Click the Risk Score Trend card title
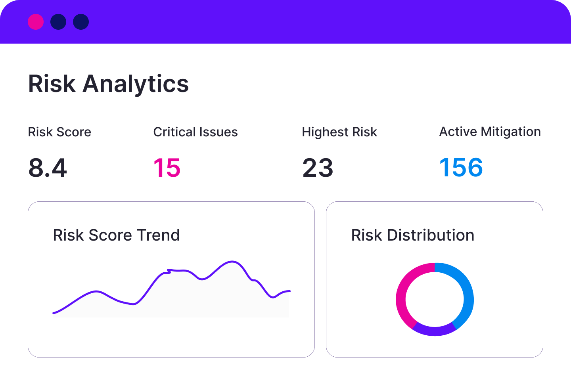 (x=116, y=235)
